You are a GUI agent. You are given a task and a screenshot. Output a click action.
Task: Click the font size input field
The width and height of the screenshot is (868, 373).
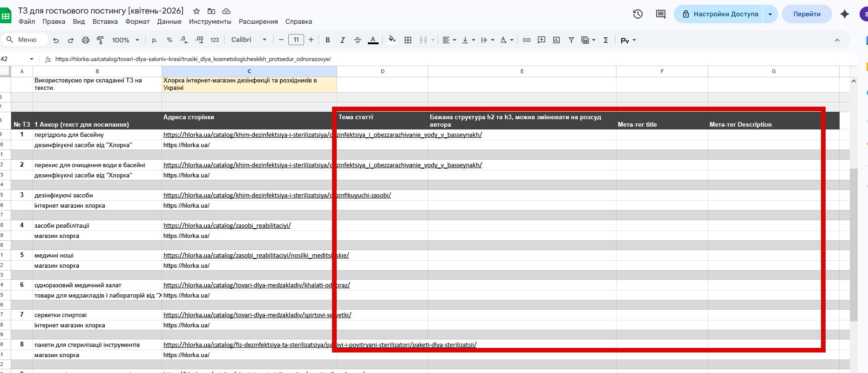(x=296, y=40)
